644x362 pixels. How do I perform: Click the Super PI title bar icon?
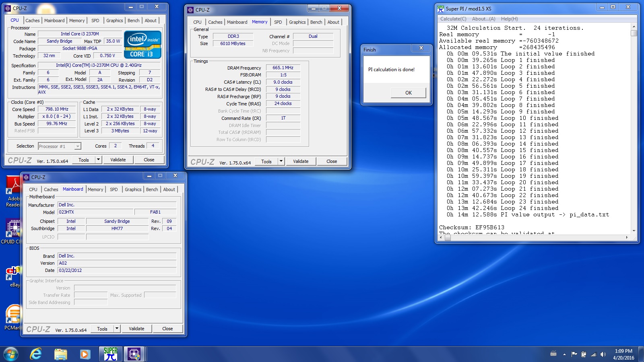tap(441, 8)
